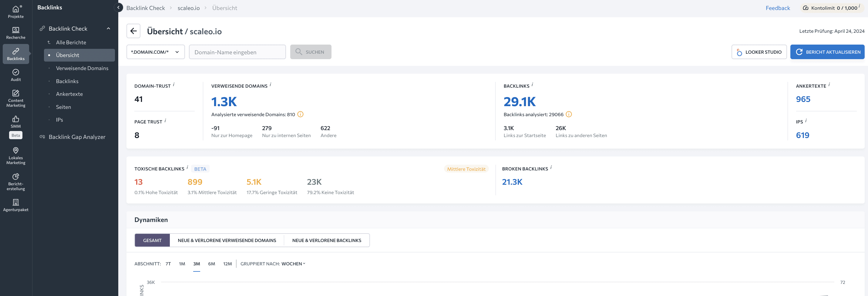Open the Audit section

point(16,75)
